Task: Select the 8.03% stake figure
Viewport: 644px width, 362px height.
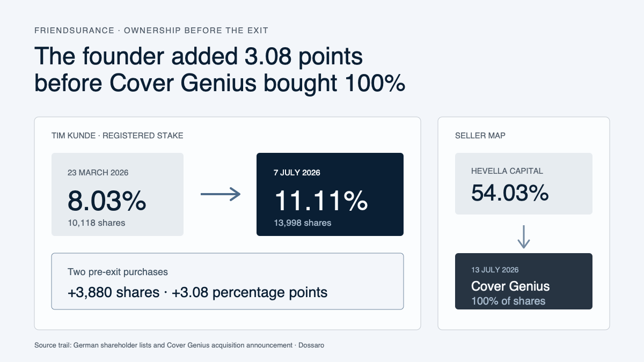Action: tap(107, 201)
